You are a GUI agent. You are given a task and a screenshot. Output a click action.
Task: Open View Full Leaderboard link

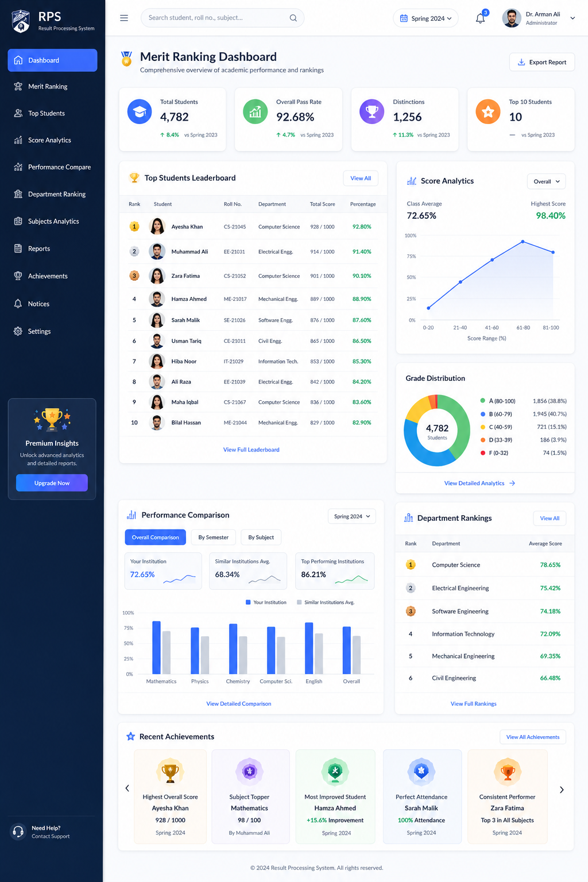pyautogui.click(x=252, y=450)
